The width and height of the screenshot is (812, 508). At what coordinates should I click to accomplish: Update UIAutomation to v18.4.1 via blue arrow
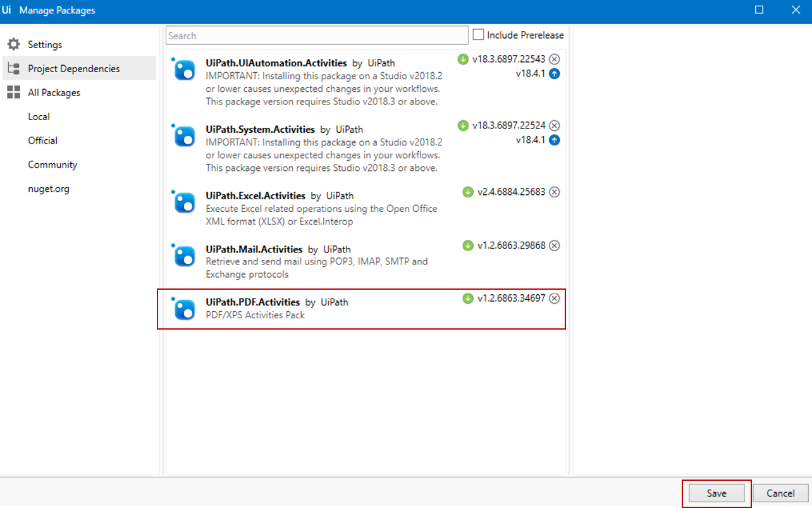pos(555,73)
